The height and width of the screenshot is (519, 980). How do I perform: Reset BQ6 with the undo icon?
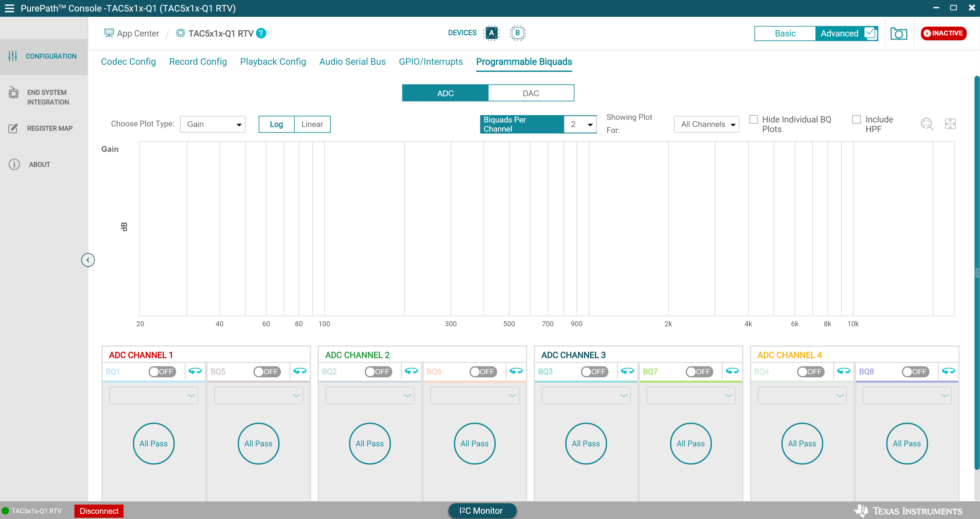coord(516,371)
